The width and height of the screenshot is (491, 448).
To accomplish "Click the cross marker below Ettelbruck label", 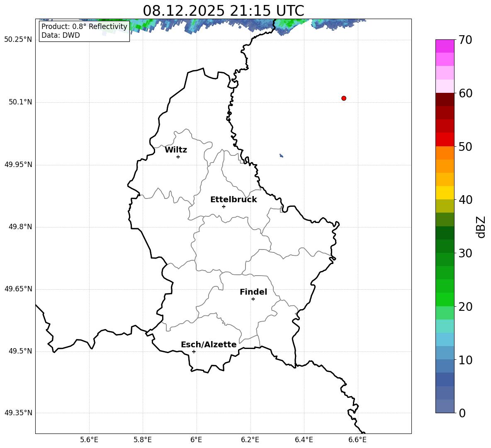I will 224,206.
